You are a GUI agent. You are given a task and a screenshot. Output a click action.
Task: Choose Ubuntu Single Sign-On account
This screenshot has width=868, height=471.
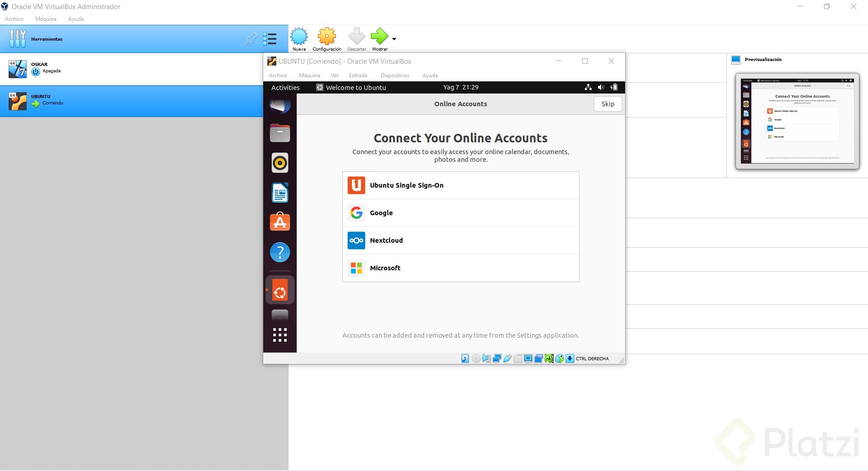[460, 185]
